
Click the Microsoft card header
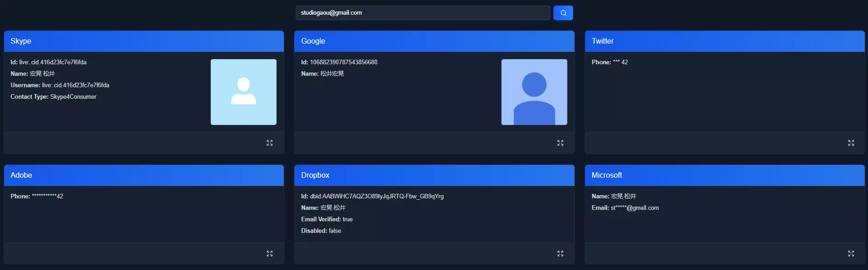725,175
